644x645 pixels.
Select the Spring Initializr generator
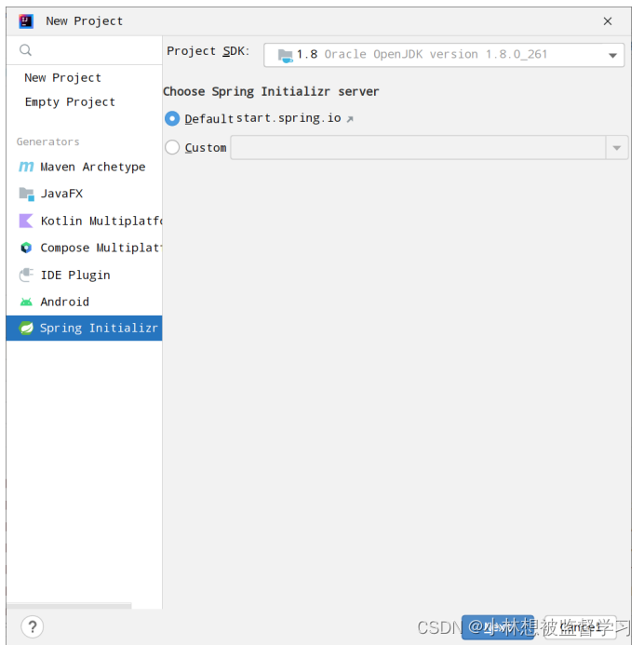pyautogui.click(x=85, y=329)
